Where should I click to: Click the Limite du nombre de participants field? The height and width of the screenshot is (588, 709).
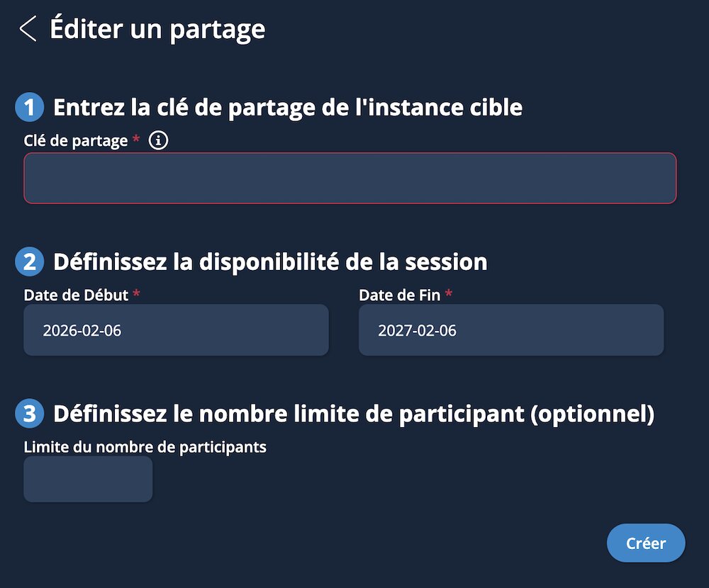click(88, 479)
